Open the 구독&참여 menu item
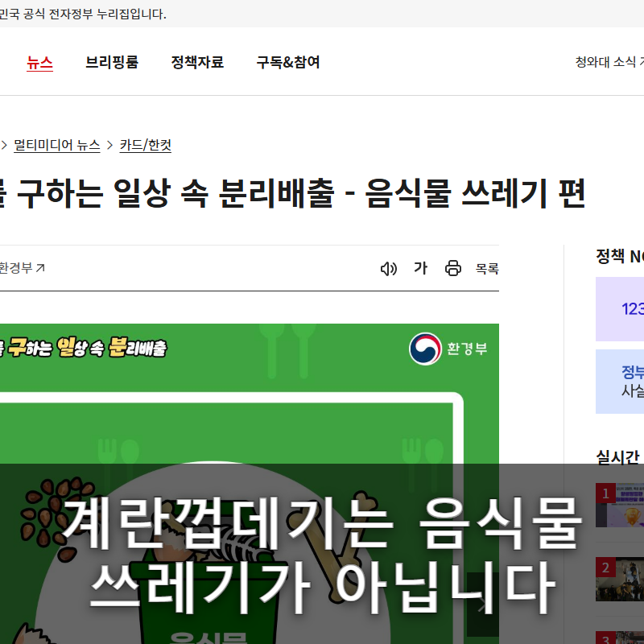 click(x=288, y=63)
